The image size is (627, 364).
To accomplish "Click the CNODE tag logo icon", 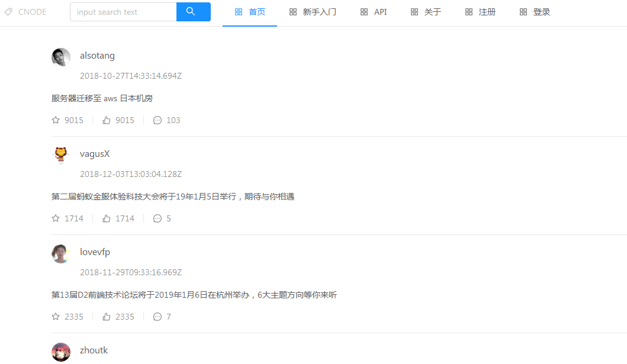I will [8, 11].
